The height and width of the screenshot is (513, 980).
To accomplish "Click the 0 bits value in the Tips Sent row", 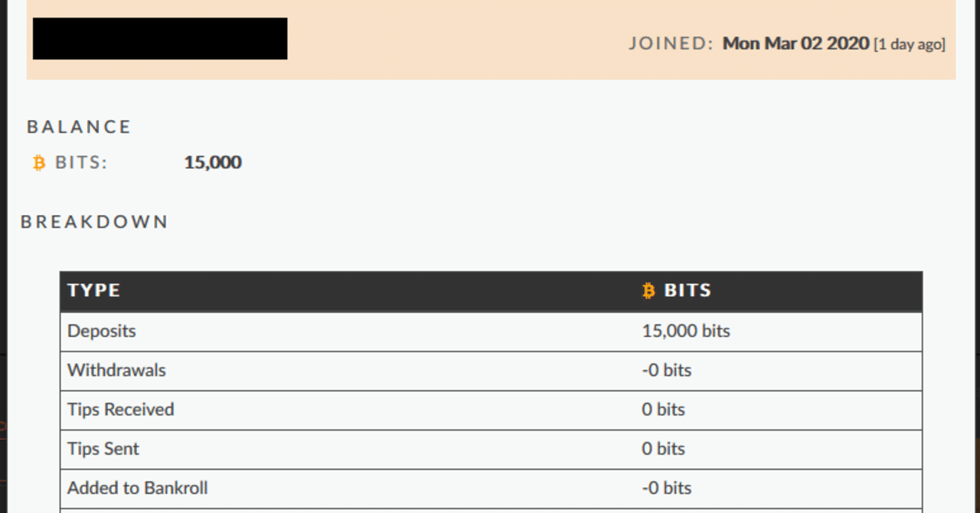I will [663, 449].
